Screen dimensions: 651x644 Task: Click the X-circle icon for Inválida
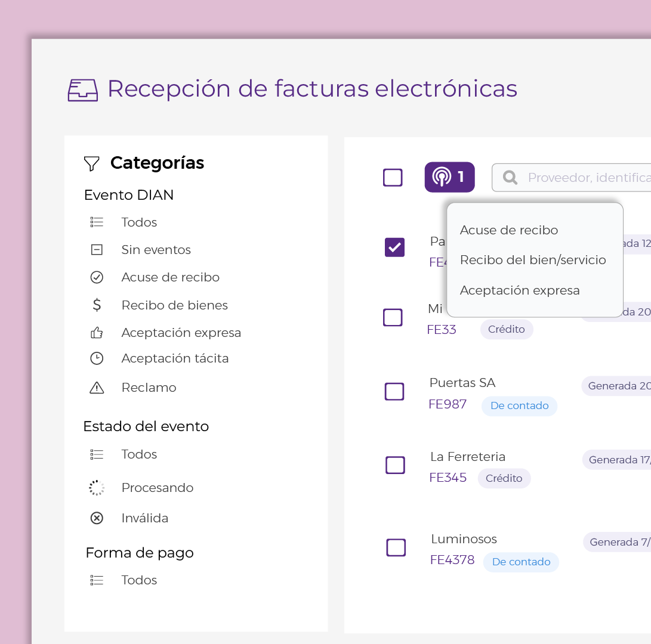[97, 518]
